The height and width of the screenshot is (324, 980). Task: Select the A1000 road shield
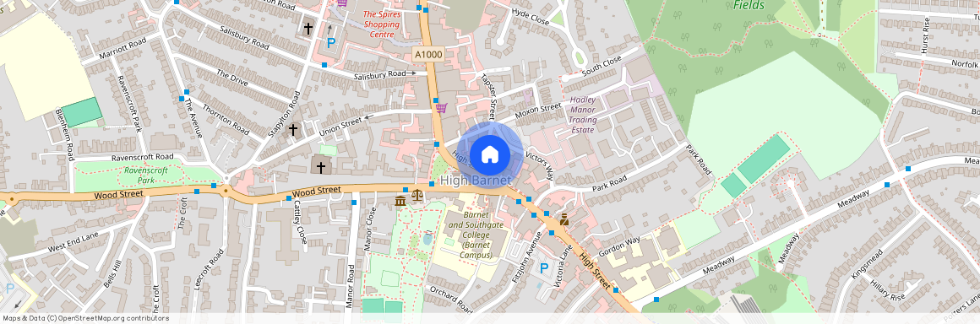[x=428, y=54]
